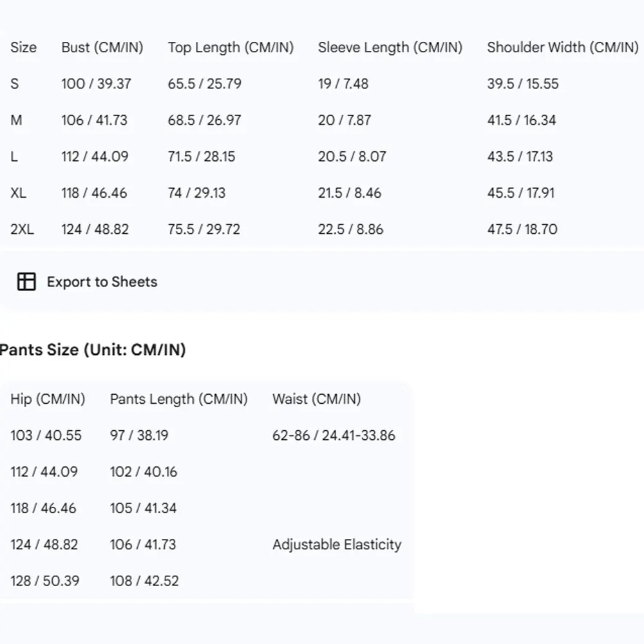Click the hip value 128 / 50.39
644x644 pixels.
(45, 581)
